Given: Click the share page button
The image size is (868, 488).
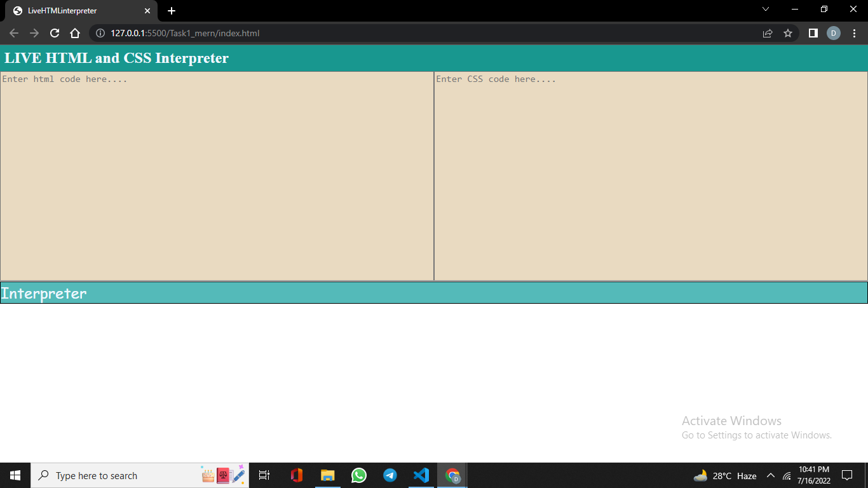Looking at the screenshot, I should [767, 33].
